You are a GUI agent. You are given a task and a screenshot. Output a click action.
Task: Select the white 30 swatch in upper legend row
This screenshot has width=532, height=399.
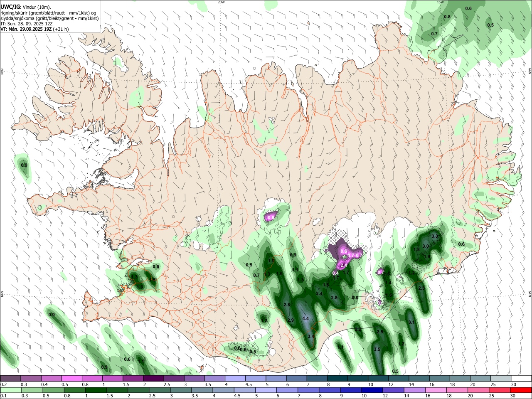(521, 379)
